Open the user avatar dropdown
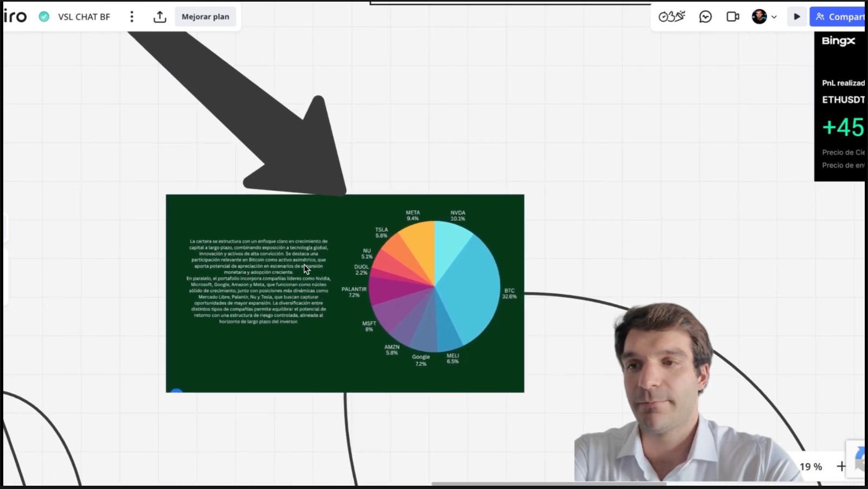 coord(764,17)
